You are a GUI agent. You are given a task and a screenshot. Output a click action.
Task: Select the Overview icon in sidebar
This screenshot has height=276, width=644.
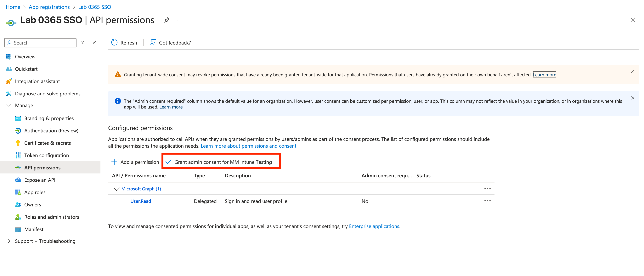click(8, 56)
